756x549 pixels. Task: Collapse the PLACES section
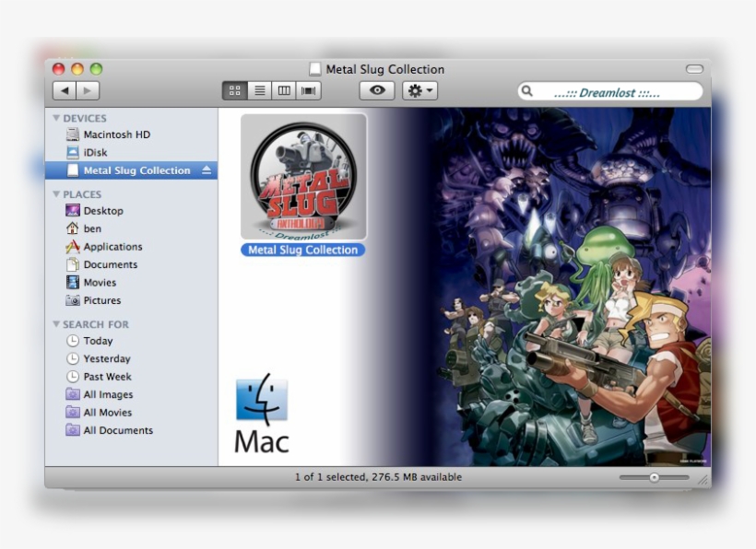tap(56, 194)
